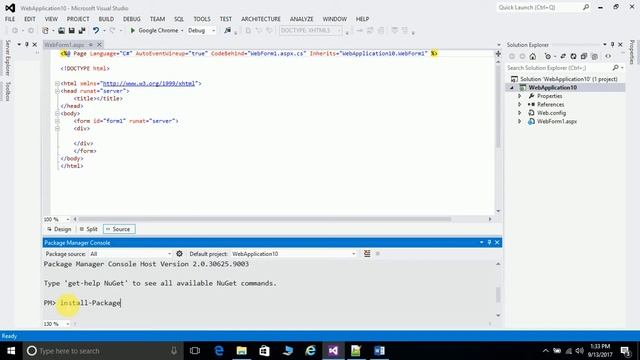Collapse the html element outlining box
The image size is (640, 360).
click(x=57, y=83)
